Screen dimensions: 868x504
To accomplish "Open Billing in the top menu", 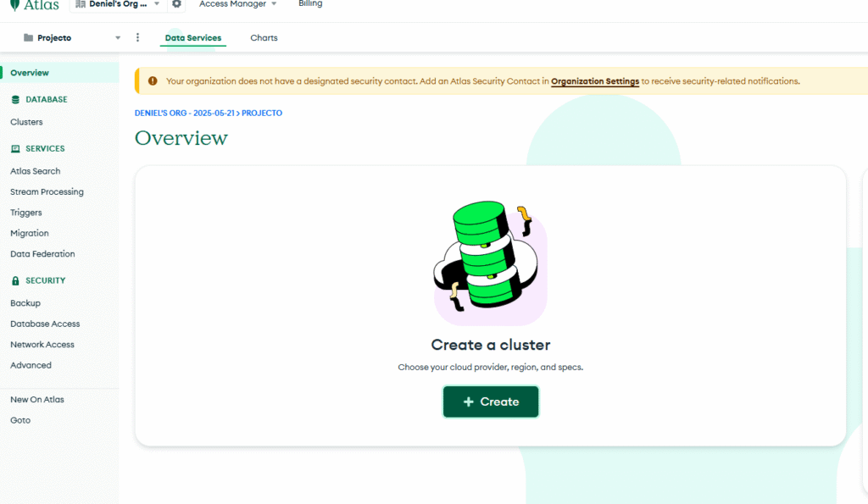I will coord(310,4).
